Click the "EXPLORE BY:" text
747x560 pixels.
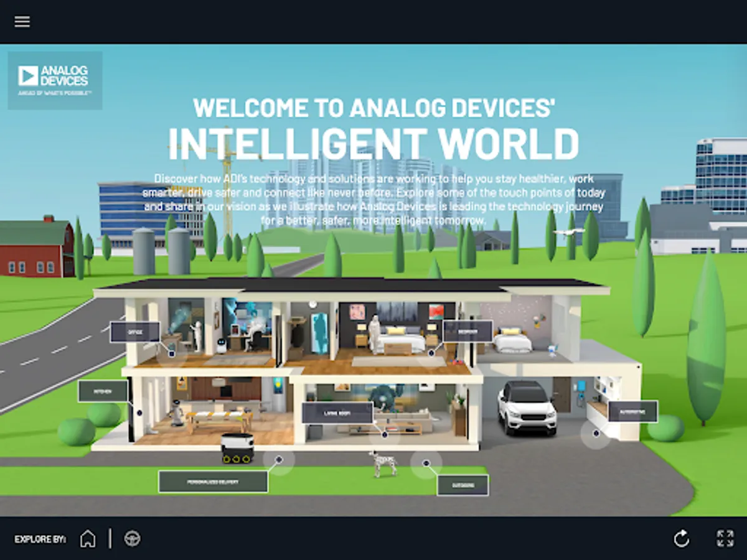tap(40, 539)
